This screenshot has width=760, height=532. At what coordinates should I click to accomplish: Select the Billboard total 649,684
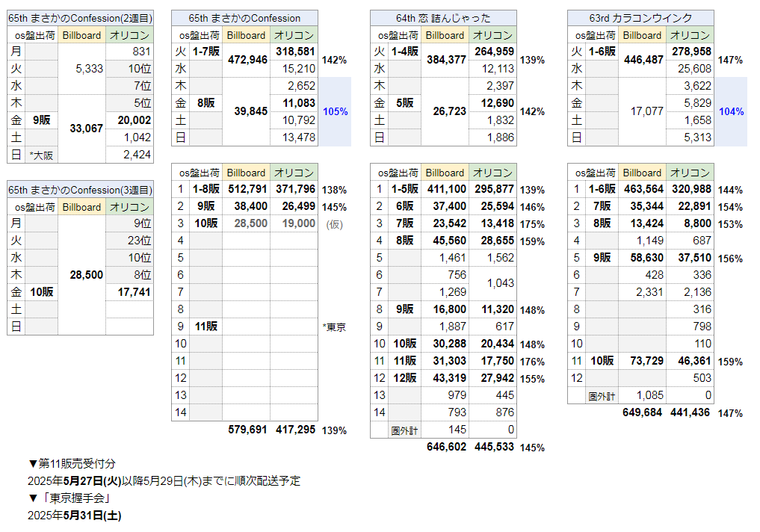642,412
